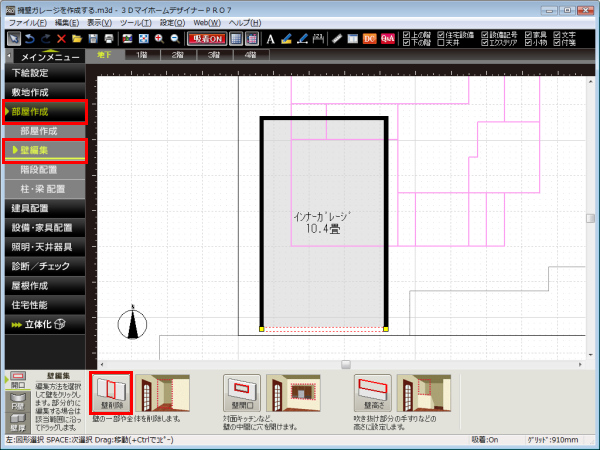Switch to the 2階 floor tab
Viewport: 600px width, 450px height.
[x=177, y=56]
